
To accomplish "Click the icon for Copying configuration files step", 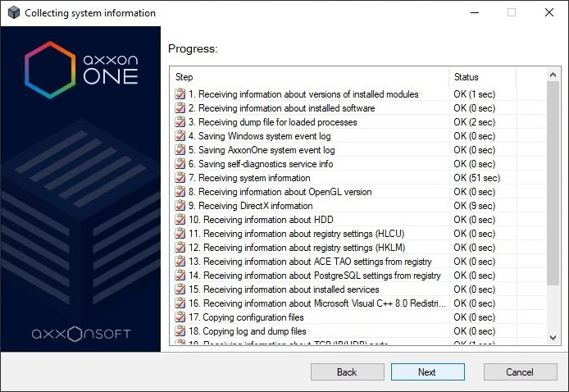I will [x=180, y=317].
